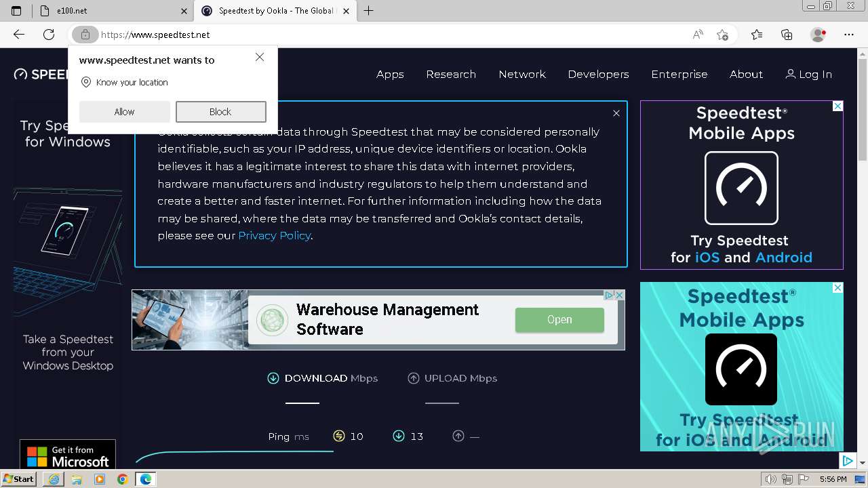
Task: Close the Speedtest by Ookla tab
Action: point(347,11)
